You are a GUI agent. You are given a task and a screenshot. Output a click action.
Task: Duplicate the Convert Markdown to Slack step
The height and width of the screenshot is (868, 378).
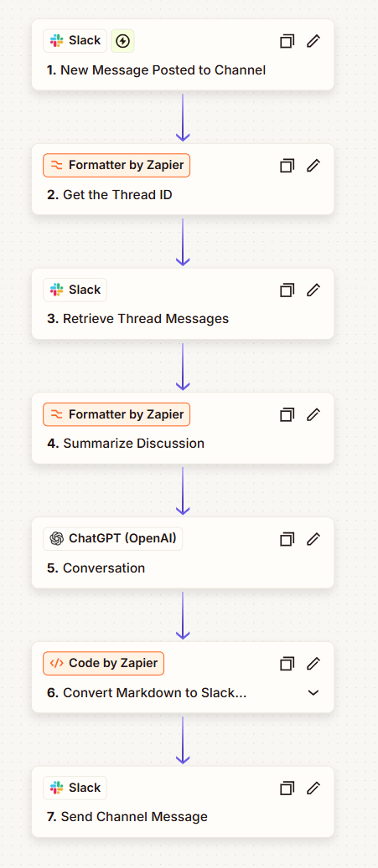click(287, 664)
